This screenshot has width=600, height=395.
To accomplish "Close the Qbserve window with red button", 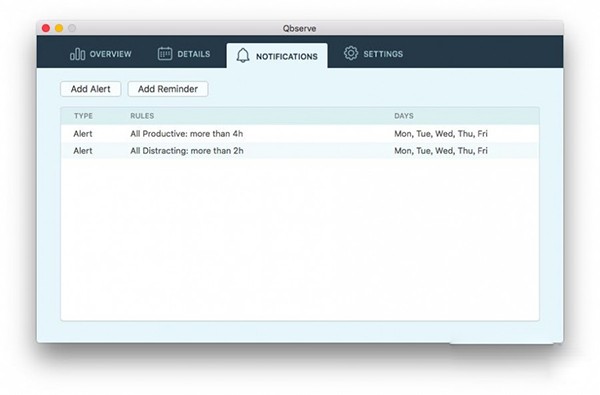I will tap(46, 28).
